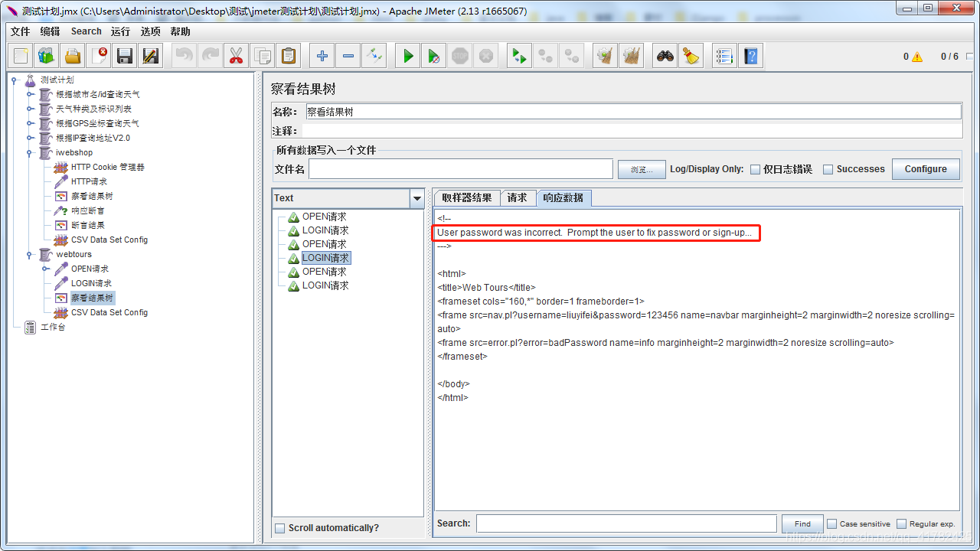Start test with no pauses icon
The height and width of the screenshot is (551, 980).
click(x=434, y=56)
